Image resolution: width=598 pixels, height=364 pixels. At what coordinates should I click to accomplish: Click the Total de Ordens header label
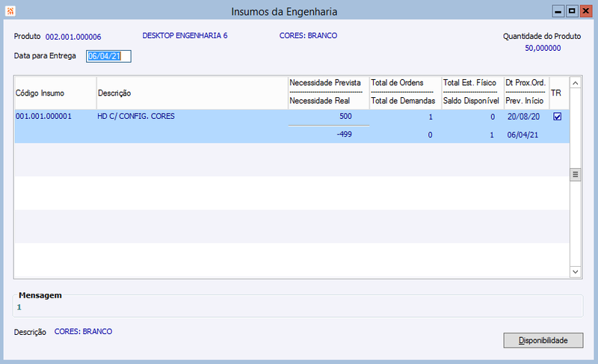(397, 83)
